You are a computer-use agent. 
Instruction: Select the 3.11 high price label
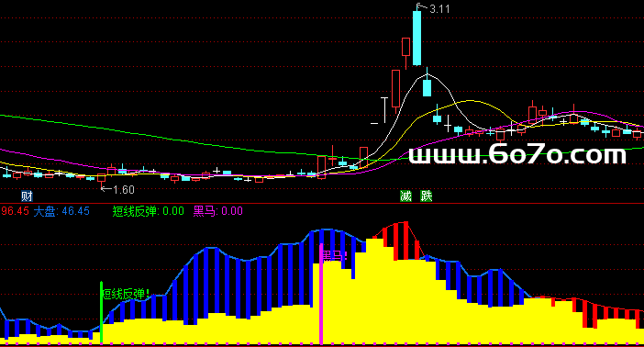tap(439, 9)
